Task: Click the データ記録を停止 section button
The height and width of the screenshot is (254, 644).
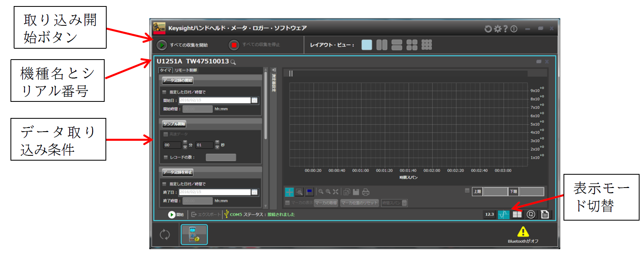Action: (x=178, y=172)
